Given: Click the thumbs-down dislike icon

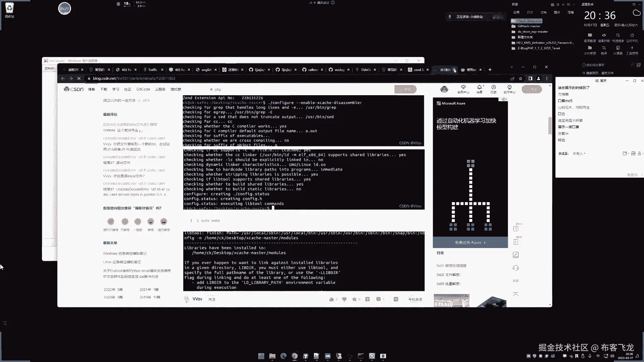Looking at the screenshot, I should click(x=344, y=299).
